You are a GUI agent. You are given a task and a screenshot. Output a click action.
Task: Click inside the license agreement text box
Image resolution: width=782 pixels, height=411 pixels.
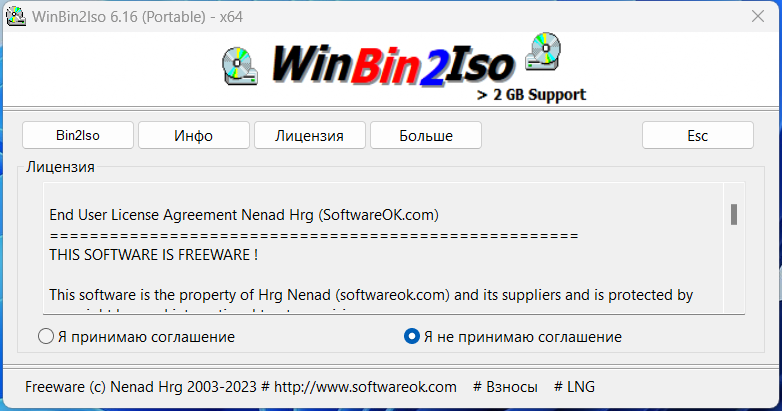point(383,248)
